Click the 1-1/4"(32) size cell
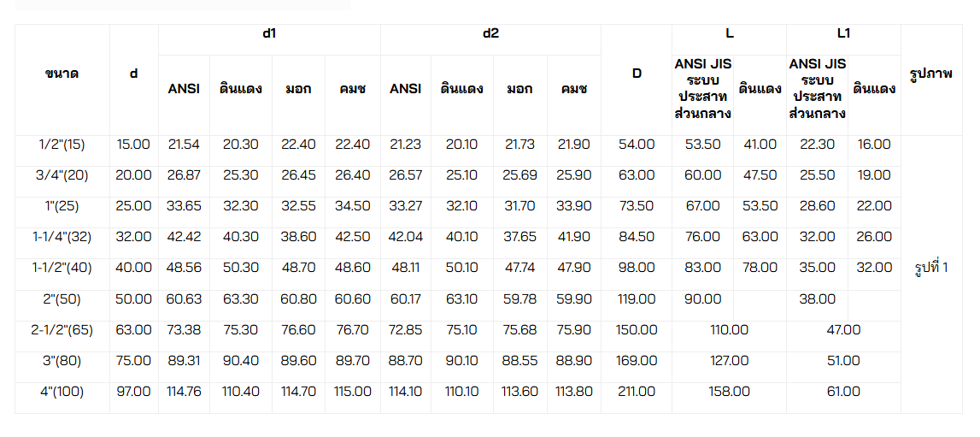980x437 pixels. click(x=62, y=237)
